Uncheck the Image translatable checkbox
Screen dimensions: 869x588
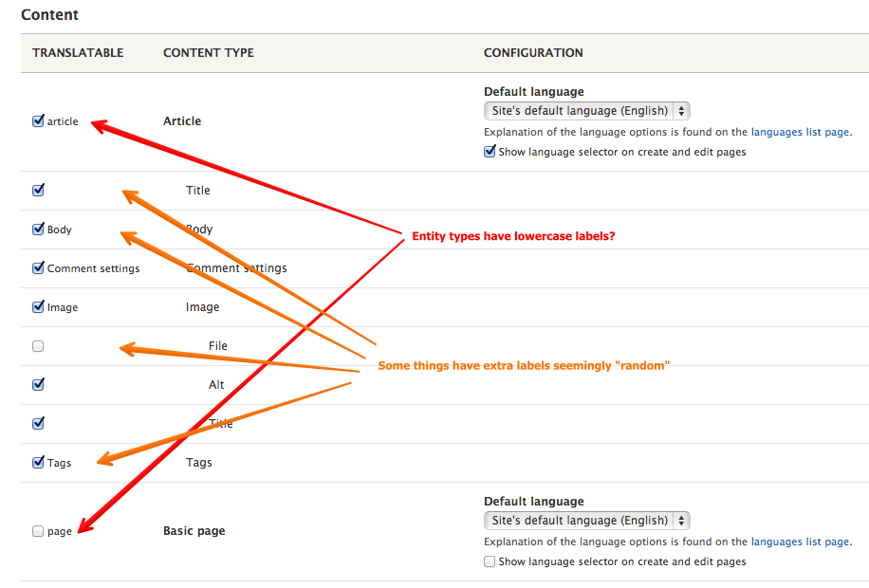click(x=38, y=306)
